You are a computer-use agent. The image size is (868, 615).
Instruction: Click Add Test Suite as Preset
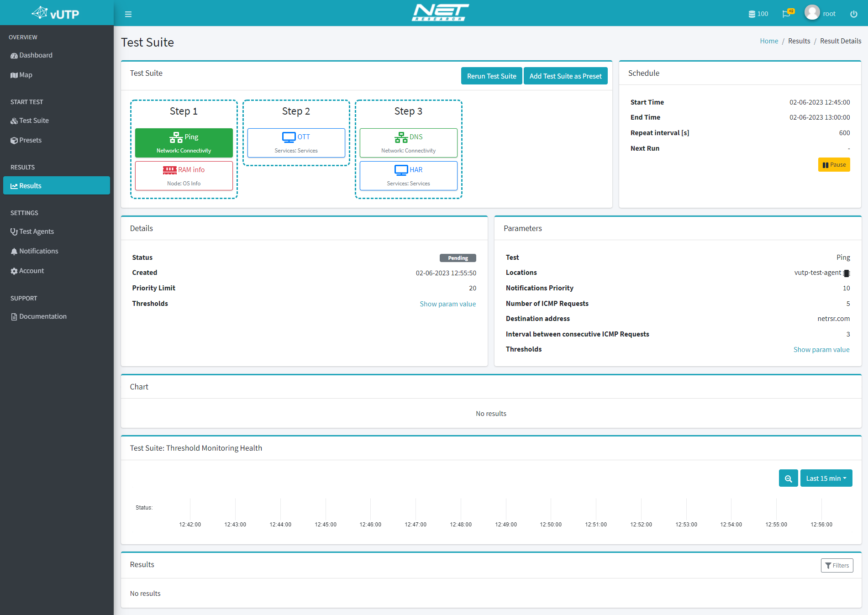point(565,76)
